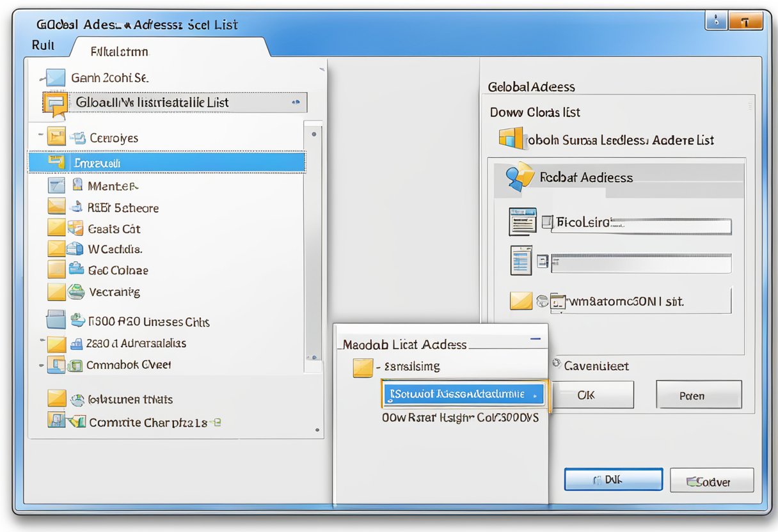778x532 pixels.
Task: Click the blue-yellow people icon by Rcdaf Adieess
Action: click(x=519, y=176)
